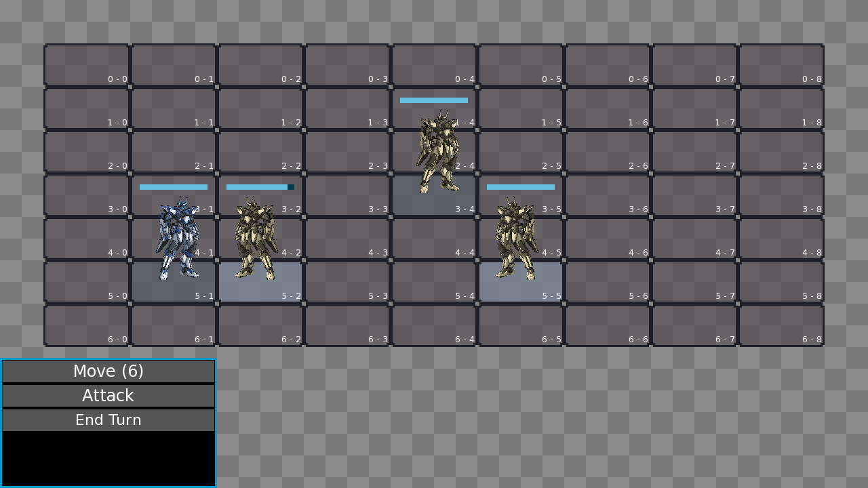This screenshot has height=488, width=868.
Task: Select grid tile 1-5
Action: 521,108
